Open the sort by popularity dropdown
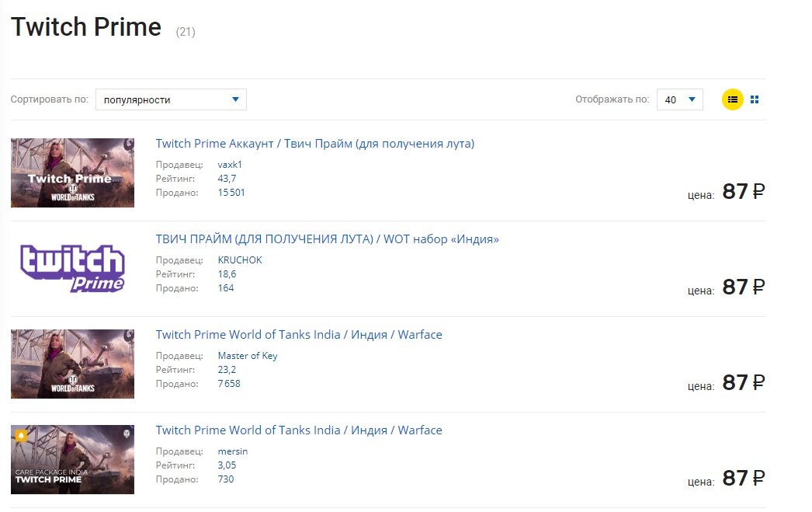 point(171,99)
